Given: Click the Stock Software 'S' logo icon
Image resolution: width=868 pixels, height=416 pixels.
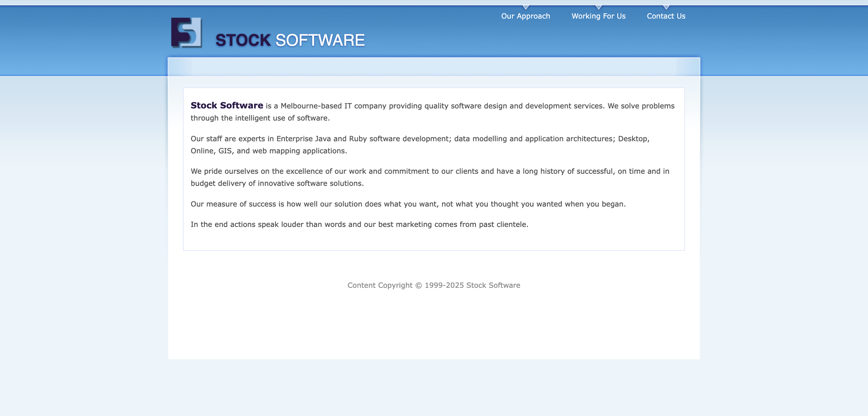Looking at the screenshot, I should point(186,33).
